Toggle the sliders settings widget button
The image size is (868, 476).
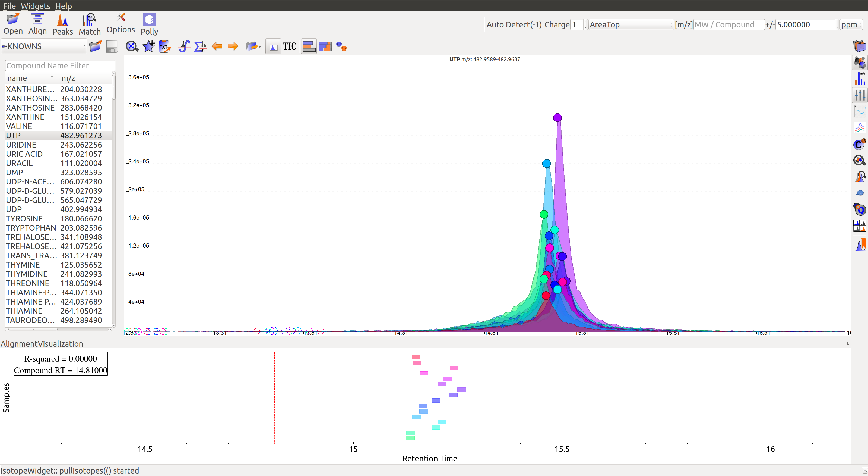point(860,95)
